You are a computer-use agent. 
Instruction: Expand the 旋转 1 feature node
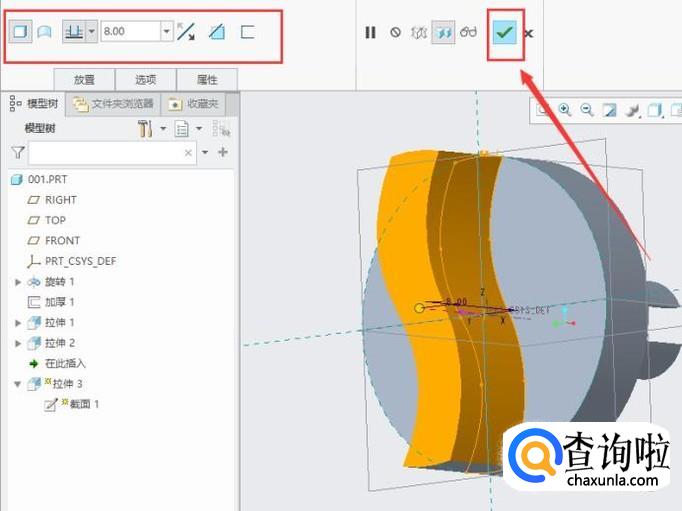18,282
